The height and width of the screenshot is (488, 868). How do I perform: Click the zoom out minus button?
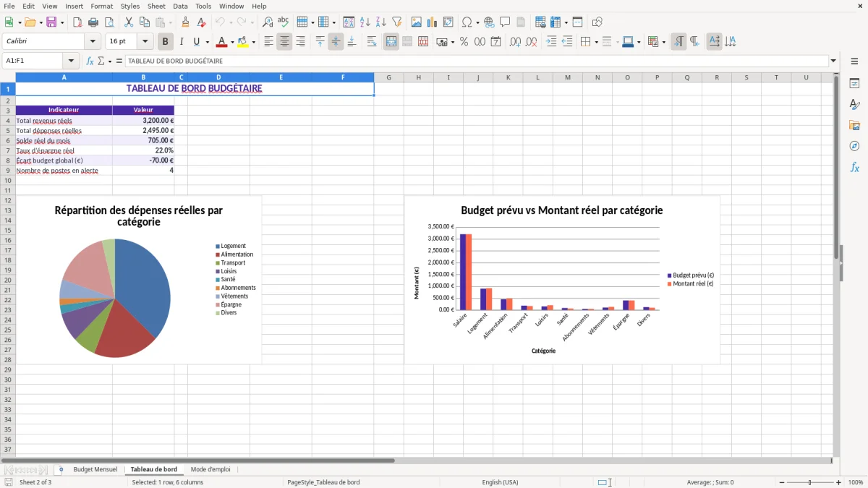(x=781, y=482)
